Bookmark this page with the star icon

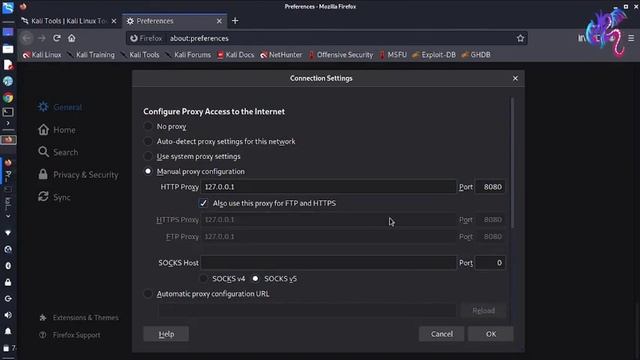pos(520,38)
